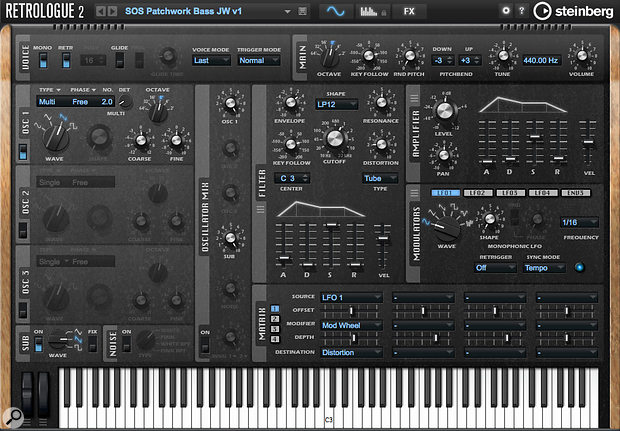Select the LFO2 modulator tab
Screen dimensions: 620x431
[x=478, y=193]
